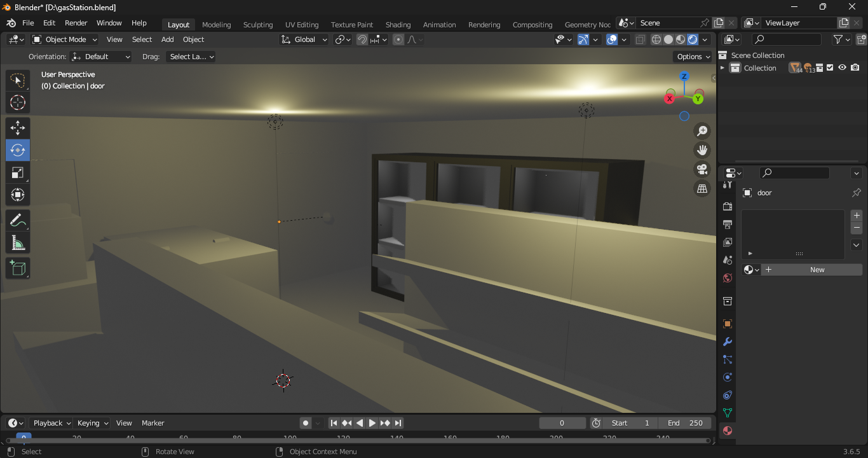868x458 pixels.
Task: Select the Move tool in toolbar
Action: (x=18, y=128)
